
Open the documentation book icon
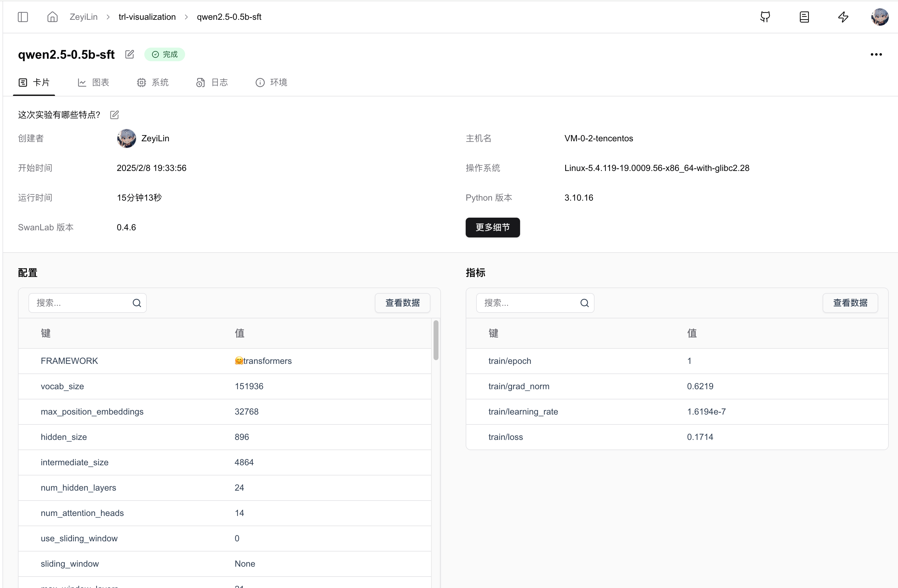[x=804, y=17]
